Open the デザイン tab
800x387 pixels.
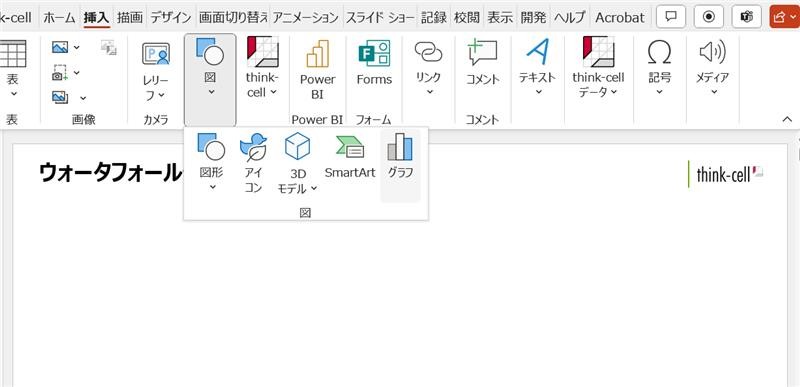click(170, 17)
